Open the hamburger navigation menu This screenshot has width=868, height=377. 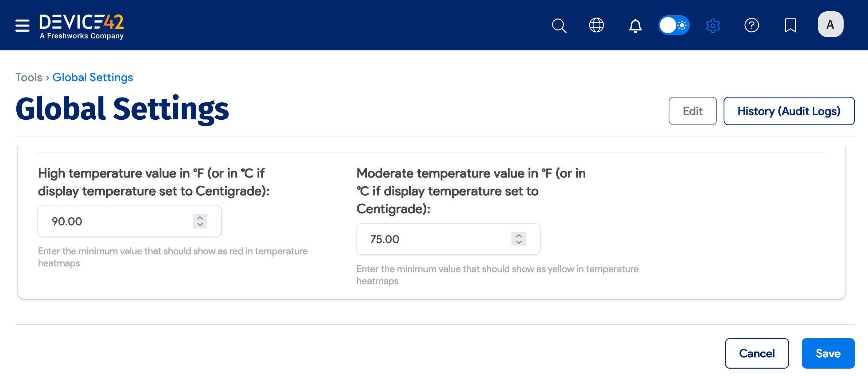click(22, 25)
